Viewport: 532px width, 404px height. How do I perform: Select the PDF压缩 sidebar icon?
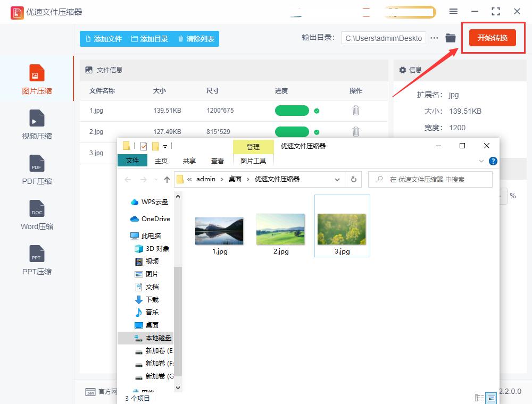36,170
